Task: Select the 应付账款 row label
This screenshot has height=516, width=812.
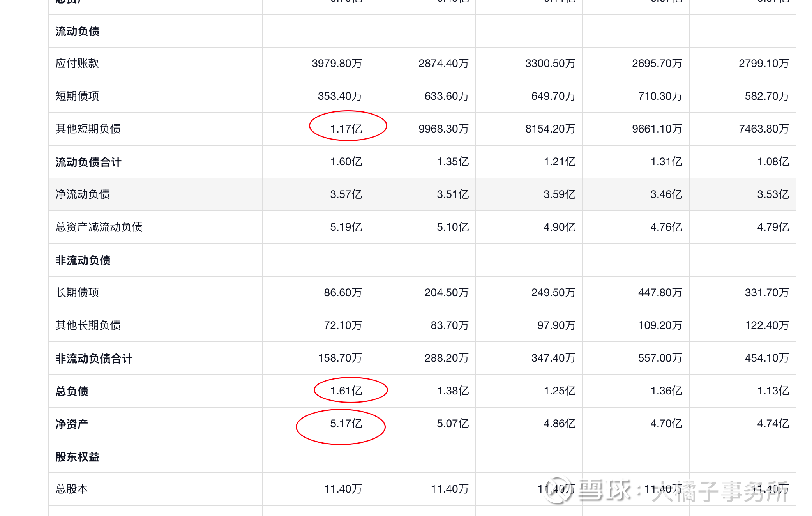Action: [77, 64]
